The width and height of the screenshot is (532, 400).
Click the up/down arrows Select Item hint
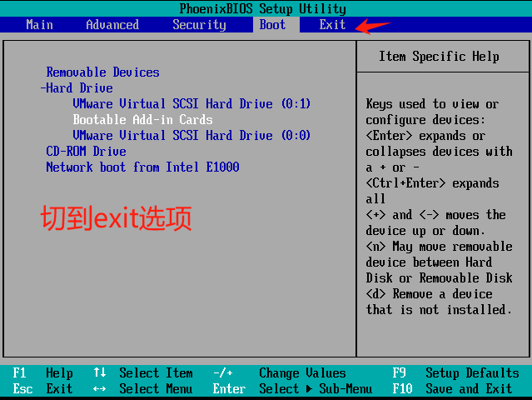[143, 373]
